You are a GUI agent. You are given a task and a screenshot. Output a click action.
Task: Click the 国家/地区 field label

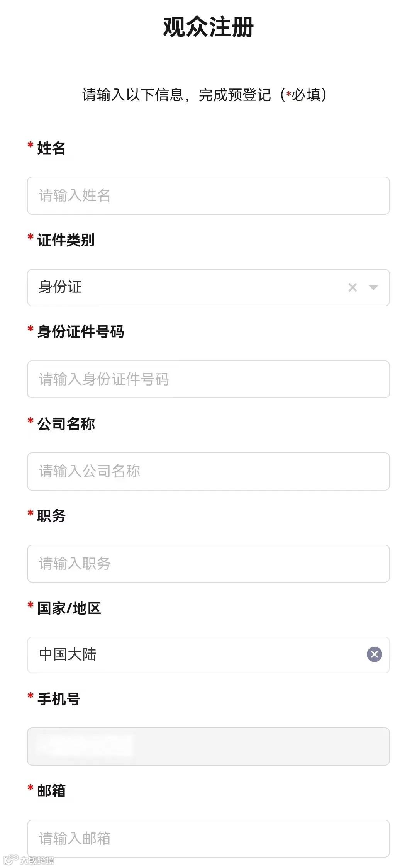point(69,608)
